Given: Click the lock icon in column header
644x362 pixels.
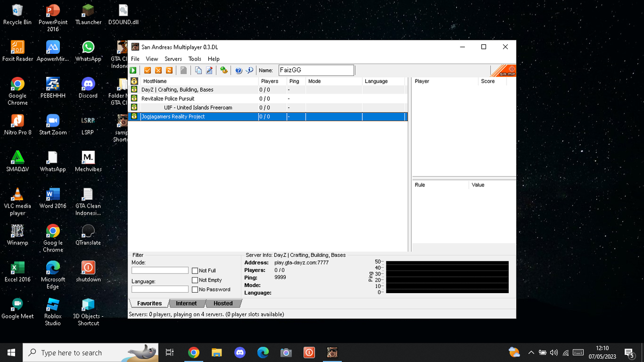Looking at the screenshot, I should [134, 81].
